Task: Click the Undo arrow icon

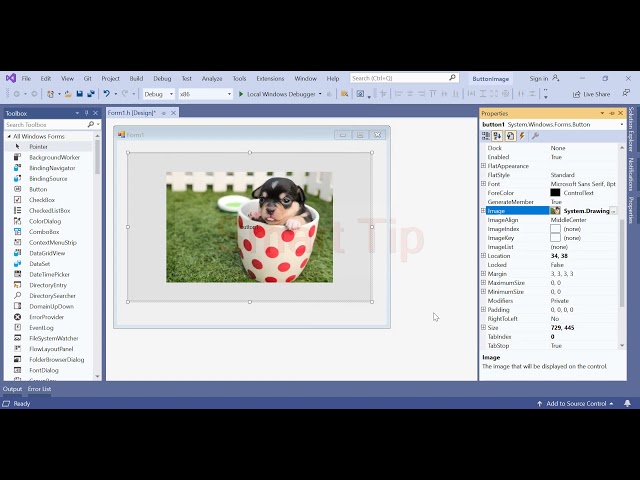Action: coord(107,94)
